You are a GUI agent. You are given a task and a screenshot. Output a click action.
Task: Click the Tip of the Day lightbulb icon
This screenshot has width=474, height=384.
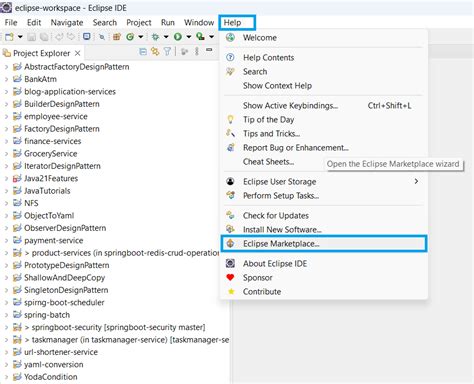(x=230, y=119)
